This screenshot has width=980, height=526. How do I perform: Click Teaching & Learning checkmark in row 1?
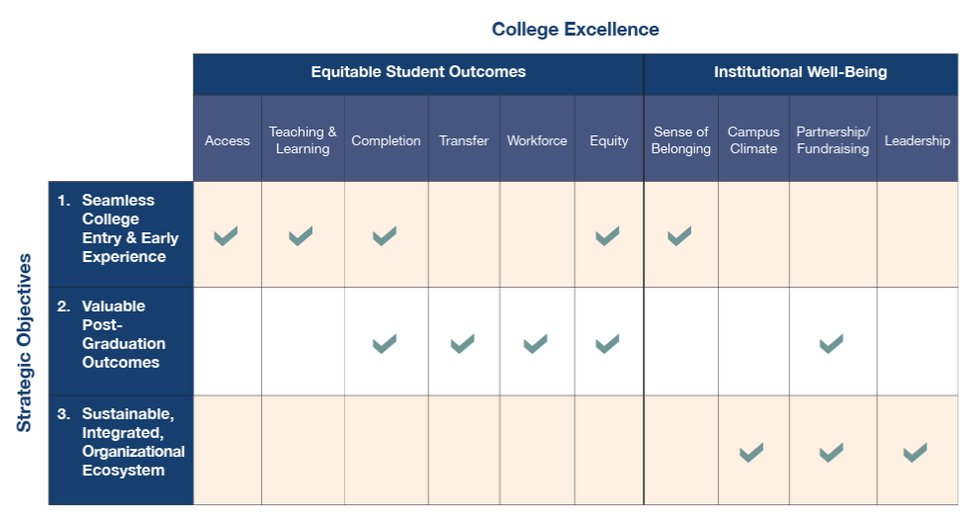pyautogui.click(x=301, y=236)
